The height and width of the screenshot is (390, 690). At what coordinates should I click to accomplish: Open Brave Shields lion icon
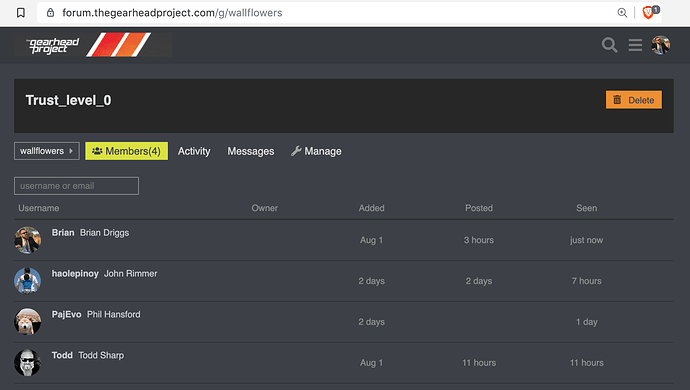click(648, 13)
